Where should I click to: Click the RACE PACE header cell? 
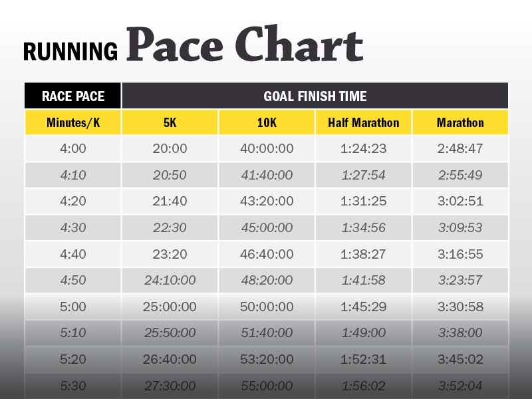[73, 96]
